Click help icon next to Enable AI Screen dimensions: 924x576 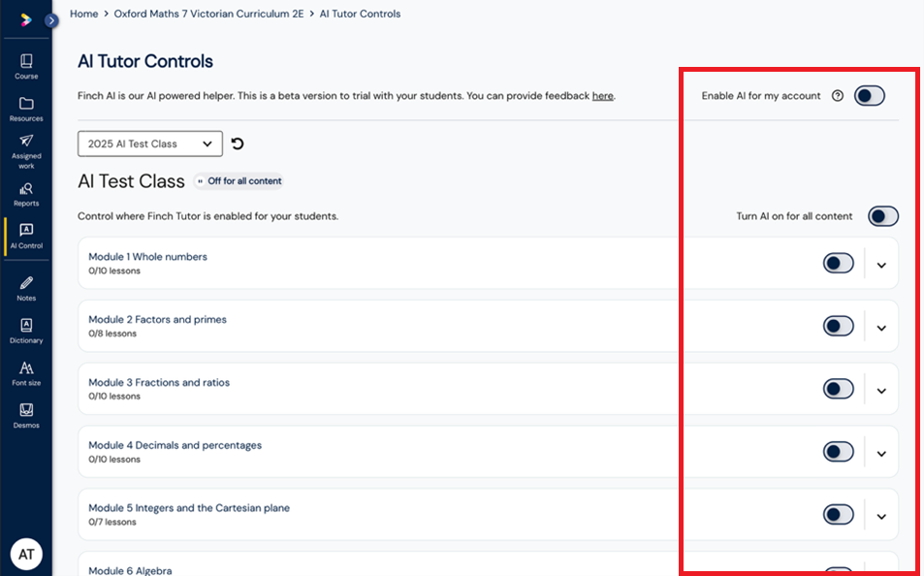pyautogui.click(x=838, y=95)
